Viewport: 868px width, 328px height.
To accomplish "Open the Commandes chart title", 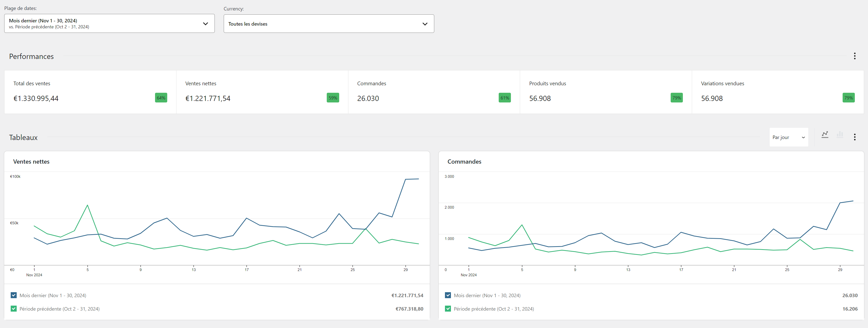I will coord(464,162).
